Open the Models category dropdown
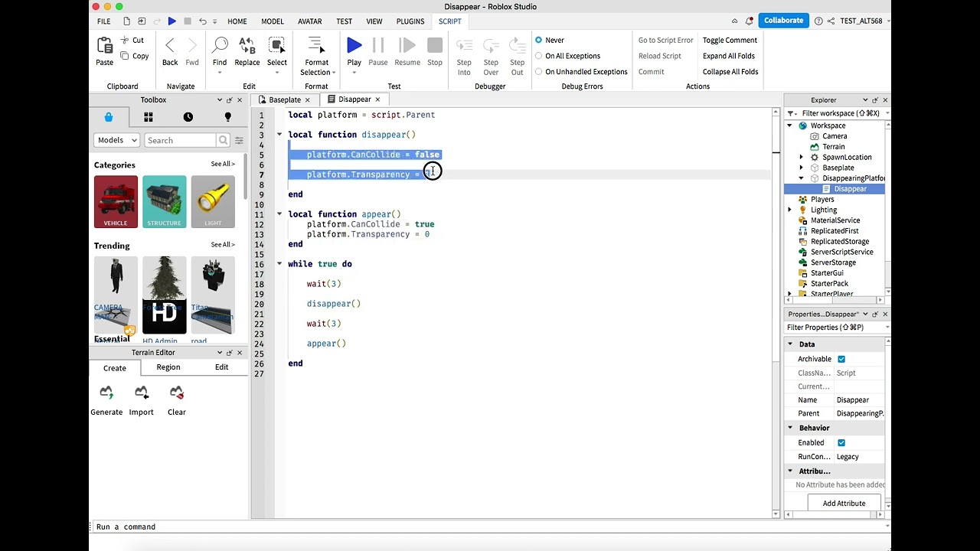This screenshot has width=980, height=551. 116,140
